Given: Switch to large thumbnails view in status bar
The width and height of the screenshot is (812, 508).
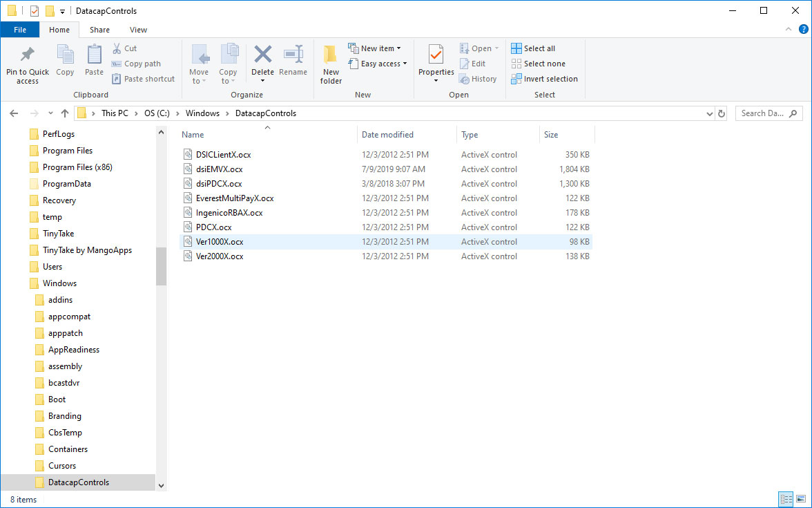Looking at the screenshot, I should pyautogui.click(x=800, y=499).
